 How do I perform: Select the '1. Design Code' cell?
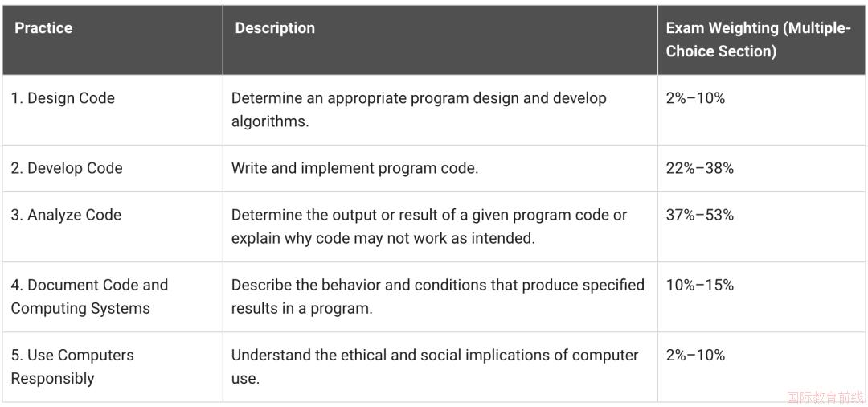(63, 98)
